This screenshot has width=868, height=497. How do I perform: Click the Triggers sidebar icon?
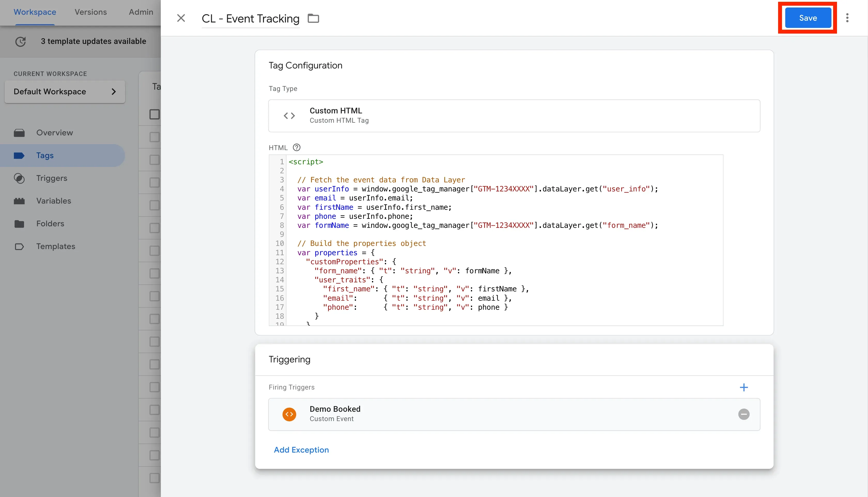(19, 178)
